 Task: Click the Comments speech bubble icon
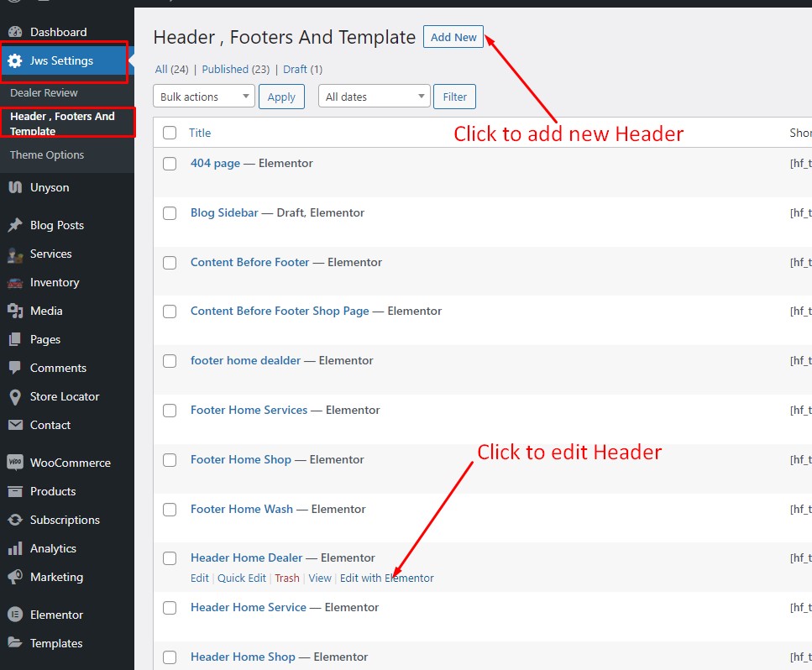14,368
